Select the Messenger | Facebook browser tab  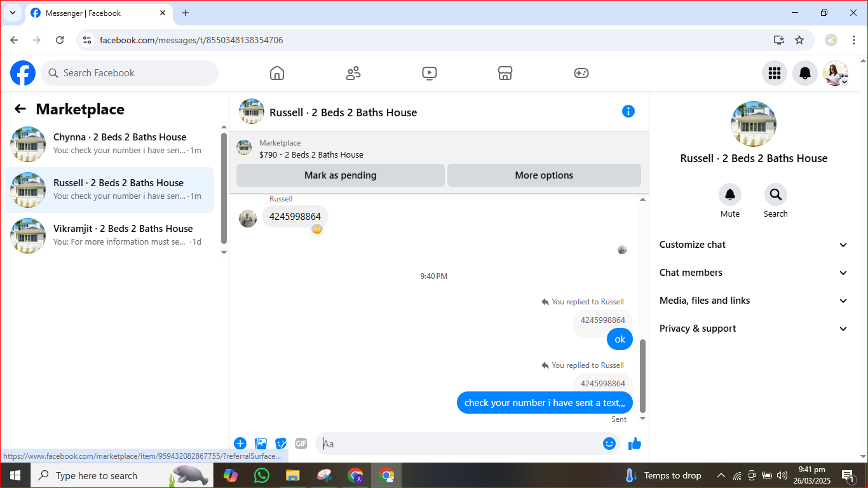(x=98, y=13)
